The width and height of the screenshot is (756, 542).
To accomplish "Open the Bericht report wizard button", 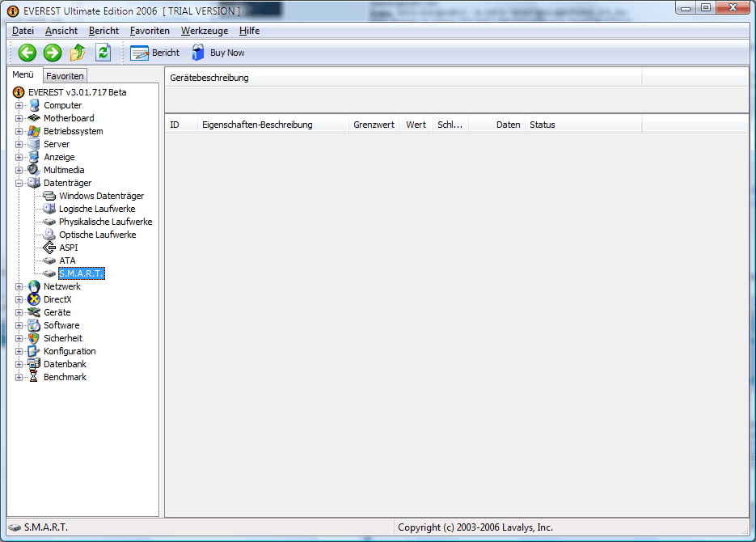I will click(x=154, y=53).
